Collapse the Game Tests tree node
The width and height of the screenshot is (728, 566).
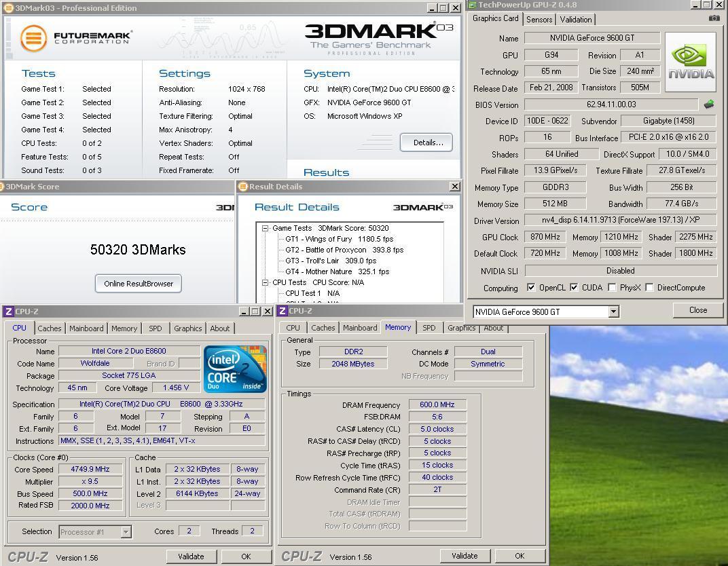tap(265, 228)
